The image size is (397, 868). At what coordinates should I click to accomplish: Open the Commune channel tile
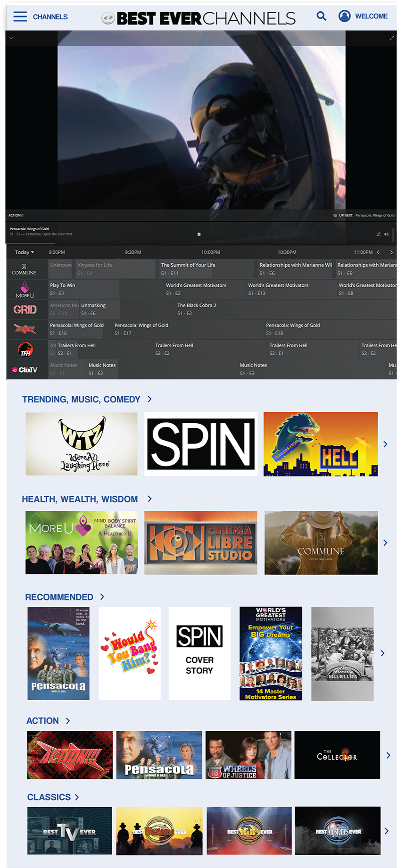[321, 542]
